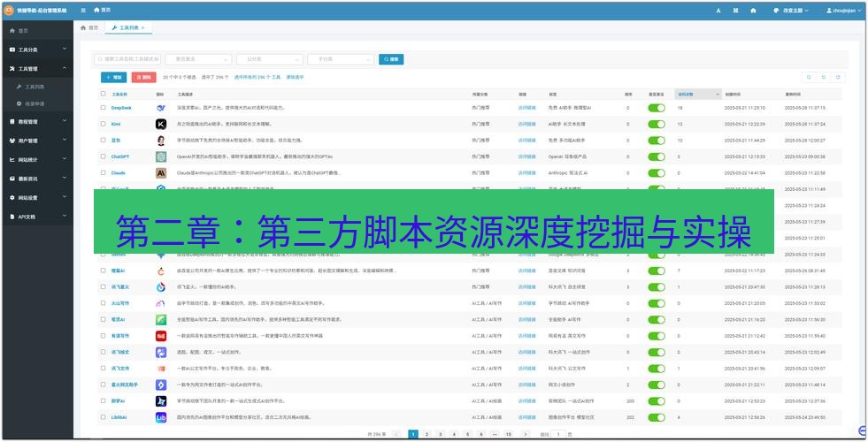The image size is (868, 442).
Task: Click the tool name search input
Action: coord(127,59)
